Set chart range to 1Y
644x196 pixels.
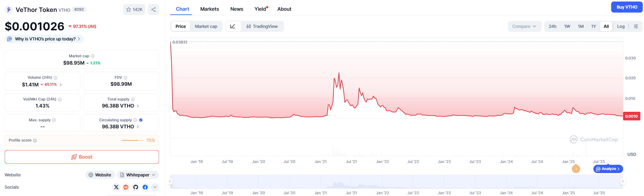point(594,26)
